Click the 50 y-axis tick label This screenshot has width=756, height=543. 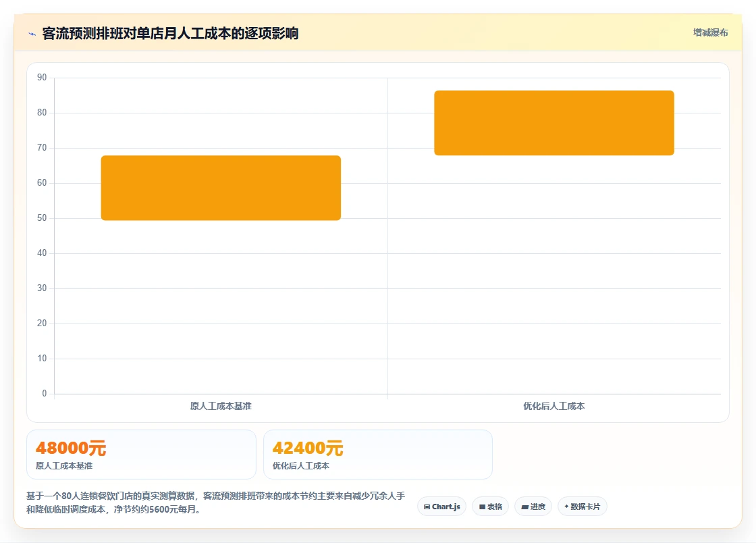42,218
